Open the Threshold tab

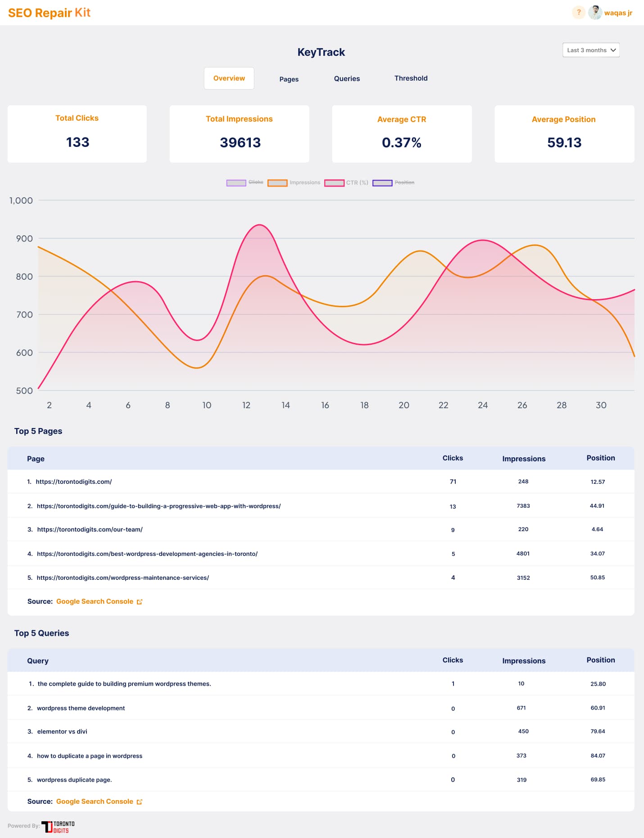(411, 78)
